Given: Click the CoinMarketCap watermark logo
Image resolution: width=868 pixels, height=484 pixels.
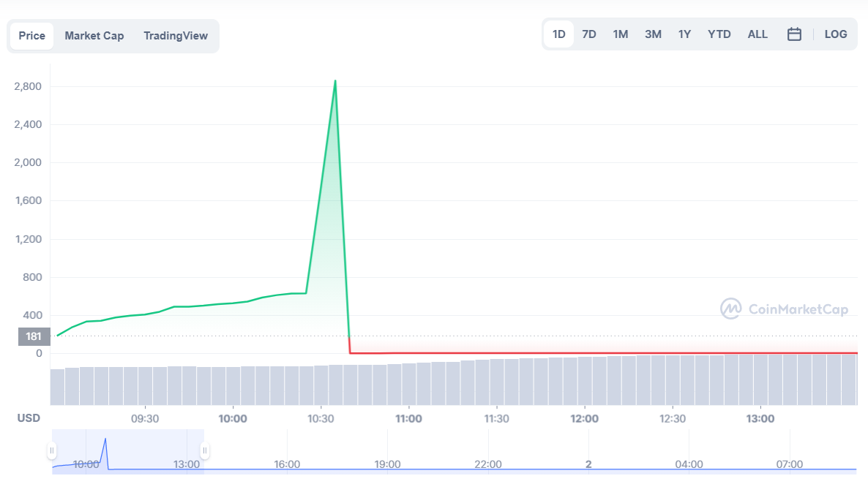Looking at the screenshot, I should click(x=784, y=309).
